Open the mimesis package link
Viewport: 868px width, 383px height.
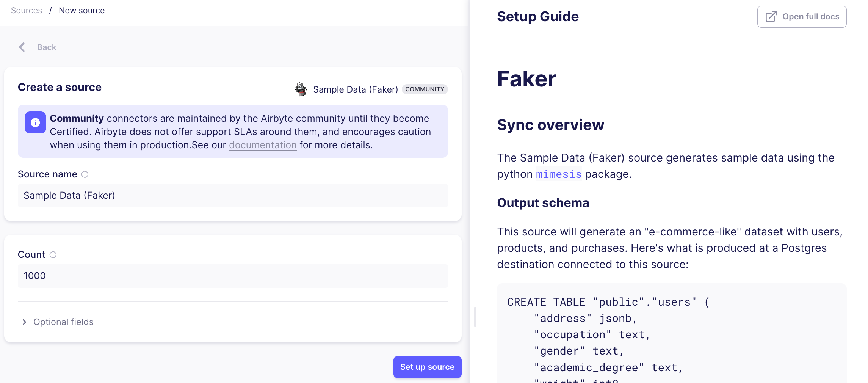pyautogui.click(x=558, y=174)
